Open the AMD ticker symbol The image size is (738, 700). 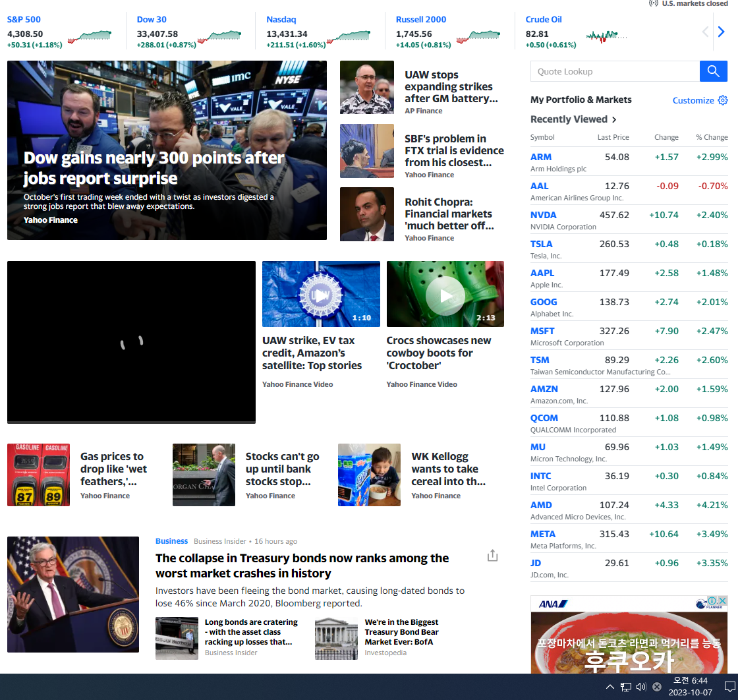(541, 505)
